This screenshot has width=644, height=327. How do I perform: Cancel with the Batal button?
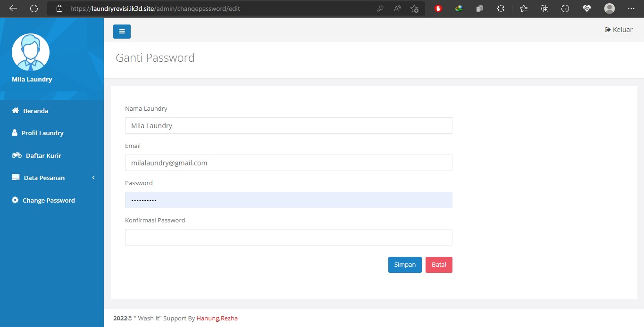(438, 265)
